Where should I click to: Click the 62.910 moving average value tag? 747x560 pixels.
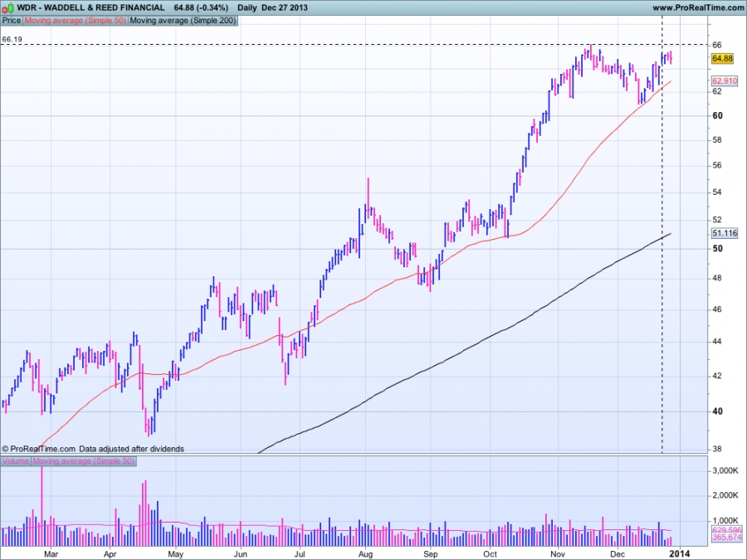[725, 80]
